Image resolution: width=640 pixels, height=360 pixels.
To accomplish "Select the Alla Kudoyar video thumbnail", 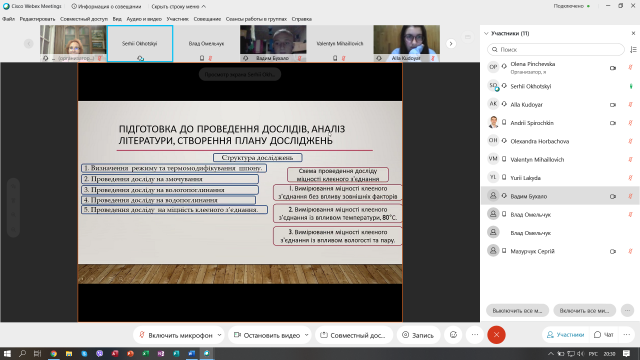I will point(406,43).
